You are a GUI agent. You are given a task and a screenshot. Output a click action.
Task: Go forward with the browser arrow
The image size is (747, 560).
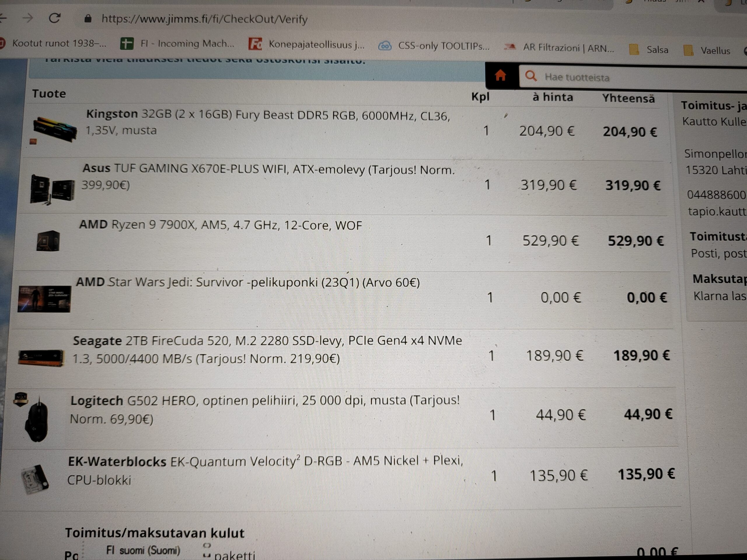coord(27,17)
